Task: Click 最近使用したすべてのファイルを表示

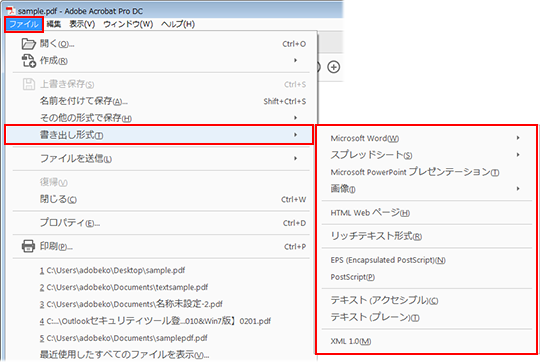Action: pyautogui.click(x=124, y=354)
